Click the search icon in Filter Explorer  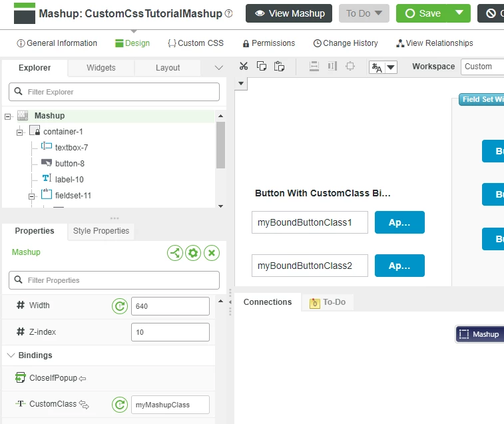pos(19,92)
